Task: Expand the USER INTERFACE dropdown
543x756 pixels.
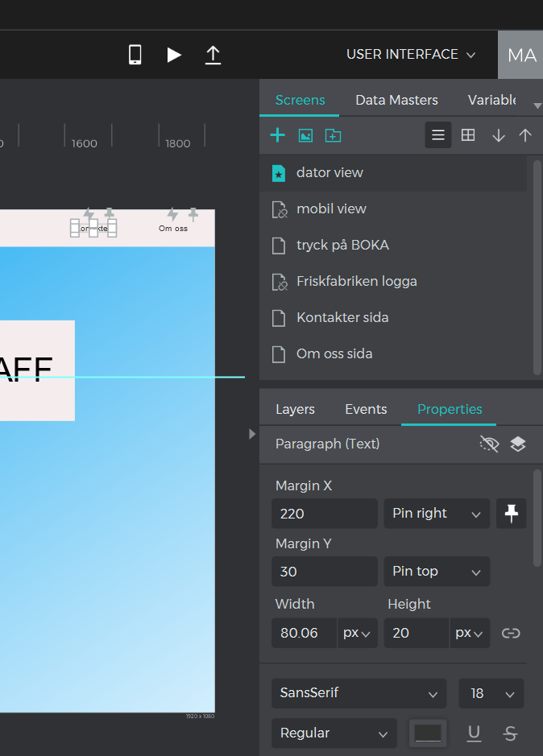Action: [x=411, y=55]
